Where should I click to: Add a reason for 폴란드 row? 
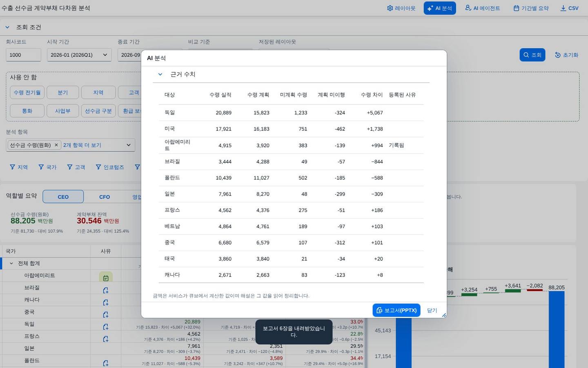click(106, 363)
